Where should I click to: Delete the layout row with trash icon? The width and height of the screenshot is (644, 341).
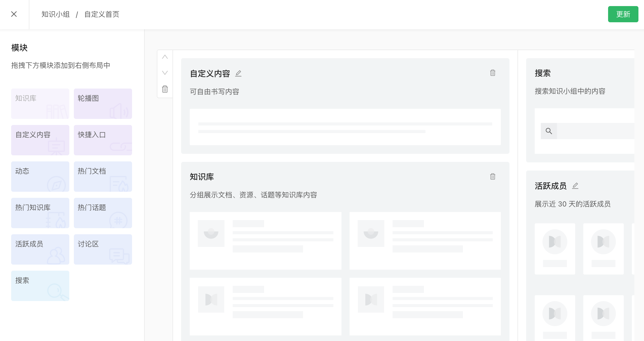165,89
